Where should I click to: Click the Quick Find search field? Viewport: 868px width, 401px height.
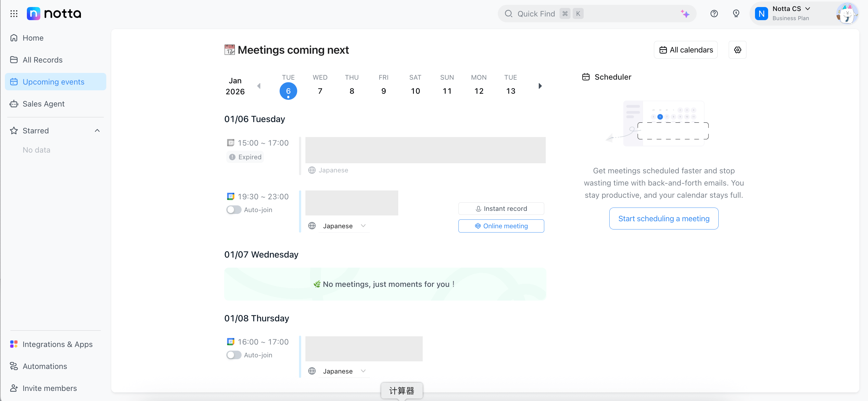[x=597, y=14]
